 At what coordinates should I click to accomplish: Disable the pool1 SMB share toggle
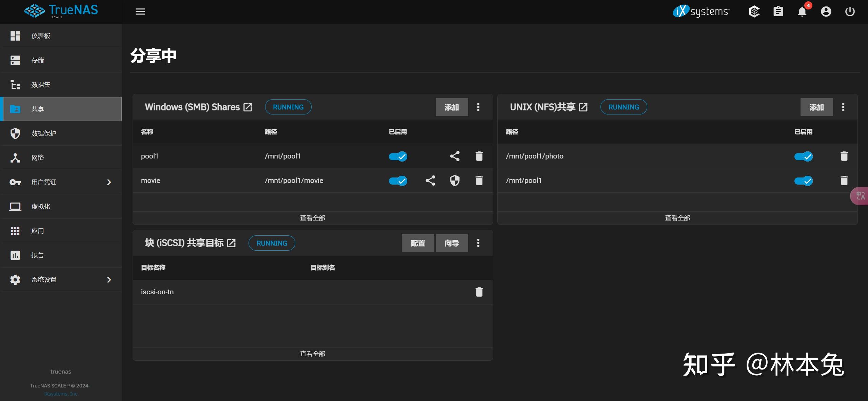pos(398,156)
